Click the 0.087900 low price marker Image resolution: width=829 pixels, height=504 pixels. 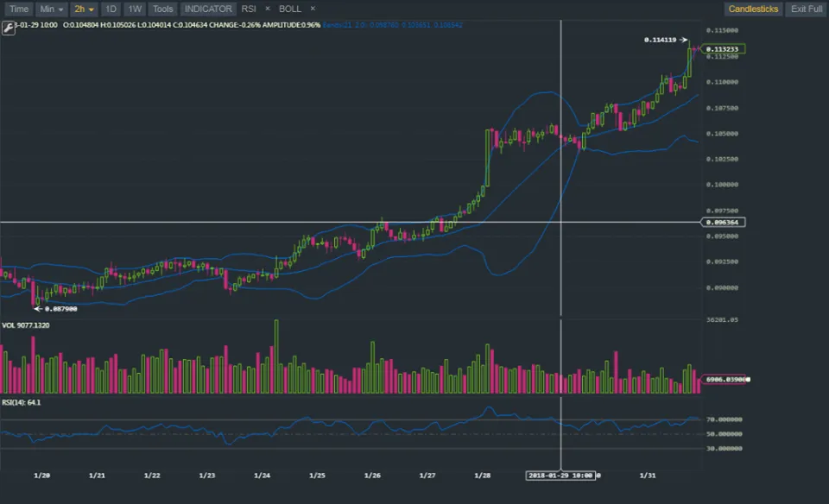(x=60, y=309)
